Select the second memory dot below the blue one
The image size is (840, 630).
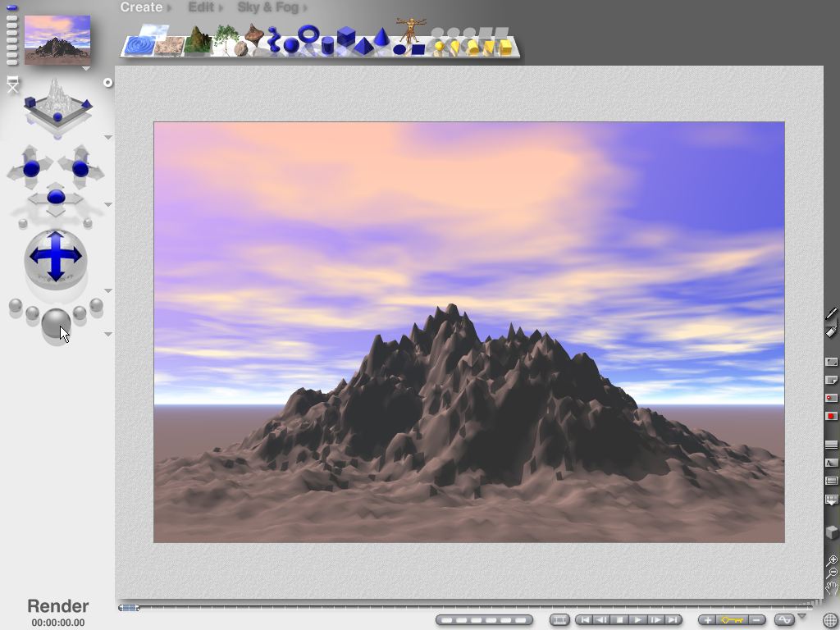click(x=11, y=18)
